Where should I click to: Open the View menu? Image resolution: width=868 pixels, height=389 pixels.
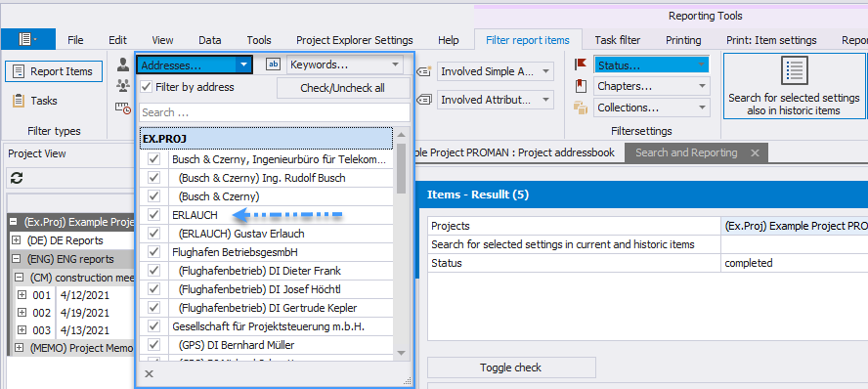(x=162, y=40)
